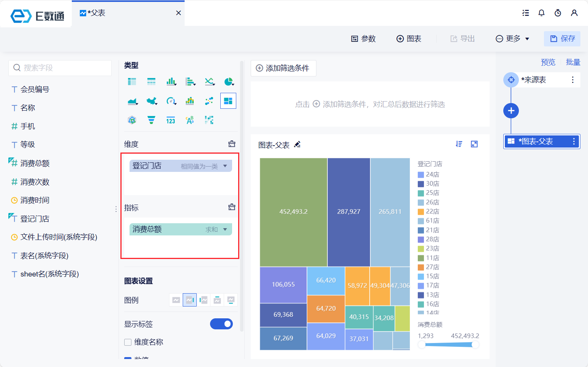Select the *来源表 source node
The width and height of the screenshot is (588, 367).
[x=542, y=80]
